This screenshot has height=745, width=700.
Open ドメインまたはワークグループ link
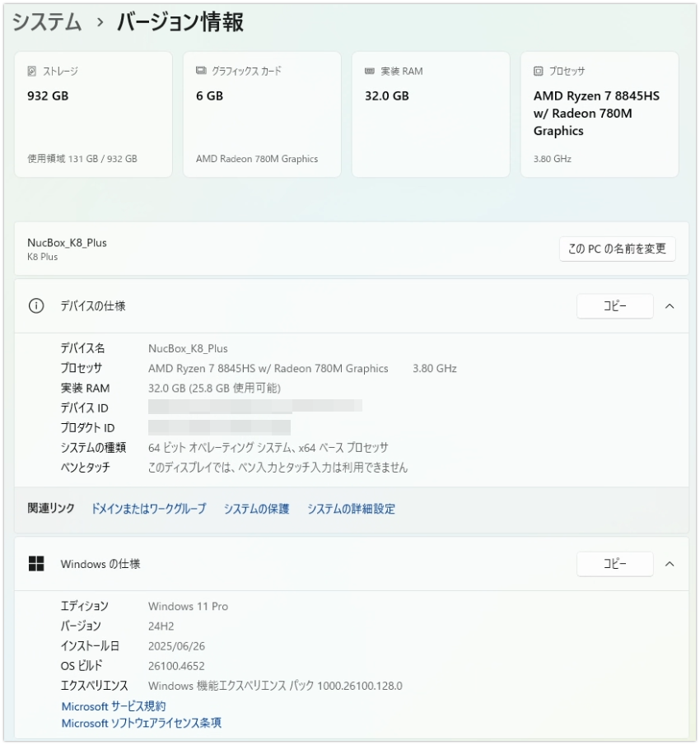click(149, 509)
